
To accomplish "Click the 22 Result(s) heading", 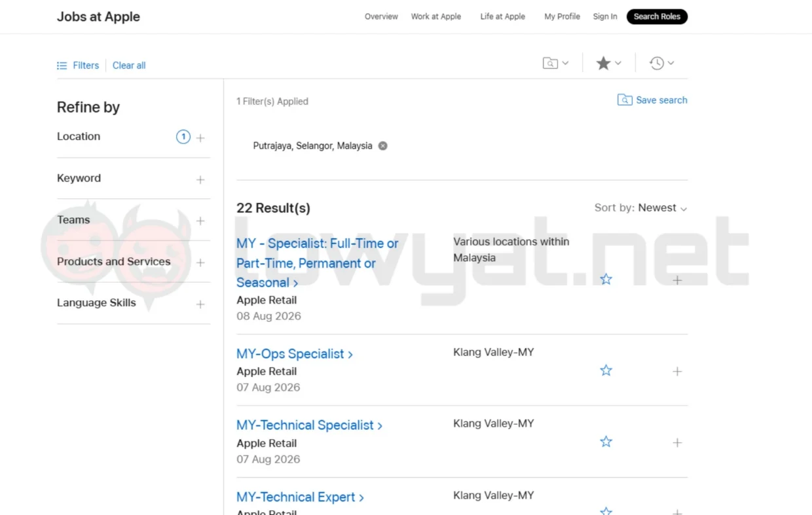I will (x=273, y=208).
